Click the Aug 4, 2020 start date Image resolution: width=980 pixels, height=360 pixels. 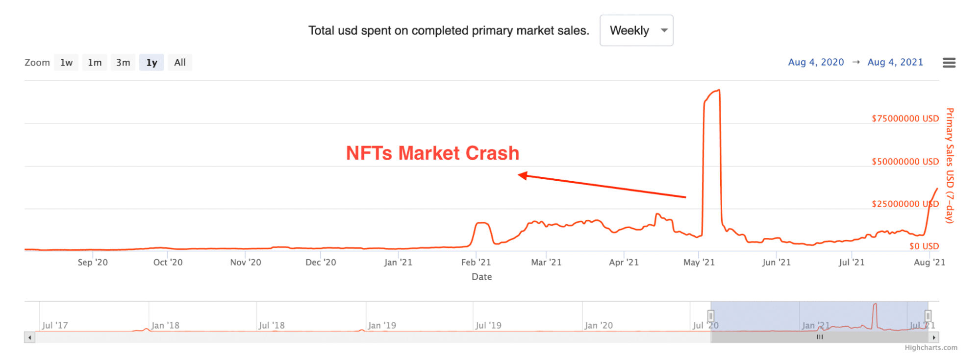point(815,62)
